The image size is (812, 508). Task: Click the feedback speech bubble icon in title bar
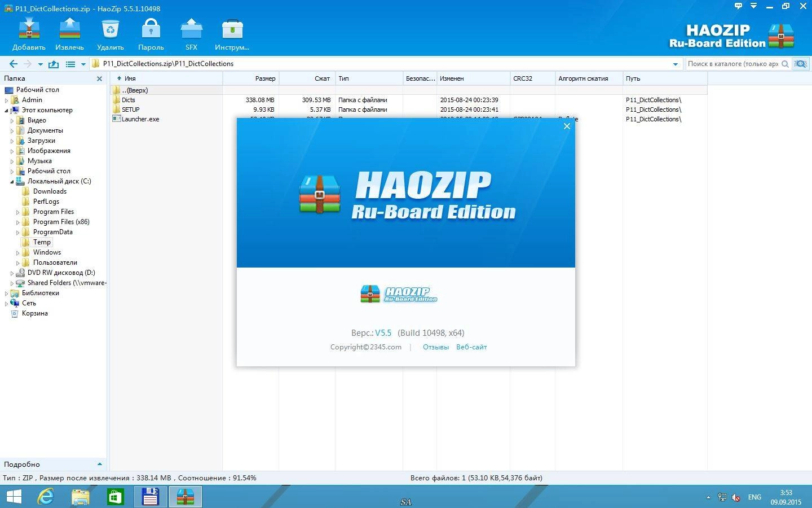739,6
